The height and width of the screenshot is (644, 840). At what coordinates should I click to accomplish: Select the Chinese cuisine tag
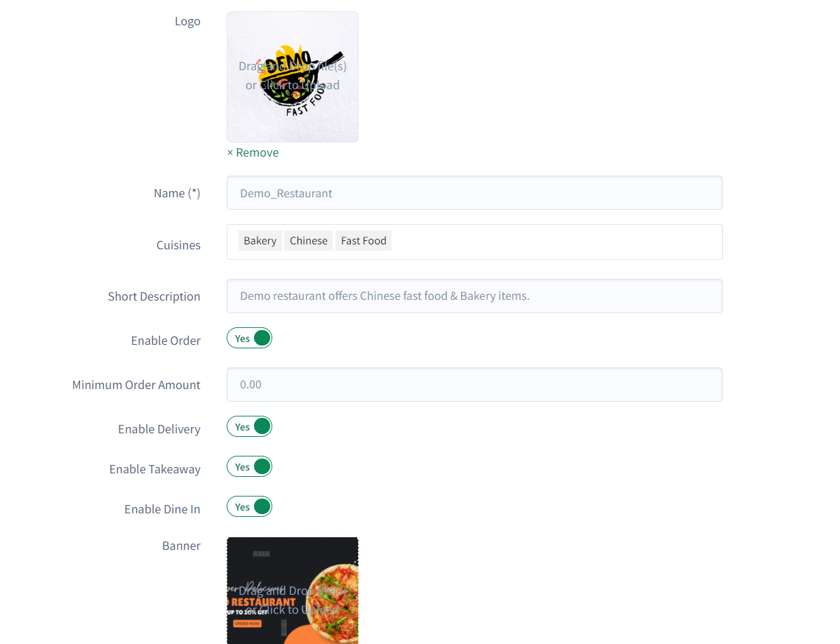[x=309, y=241]
